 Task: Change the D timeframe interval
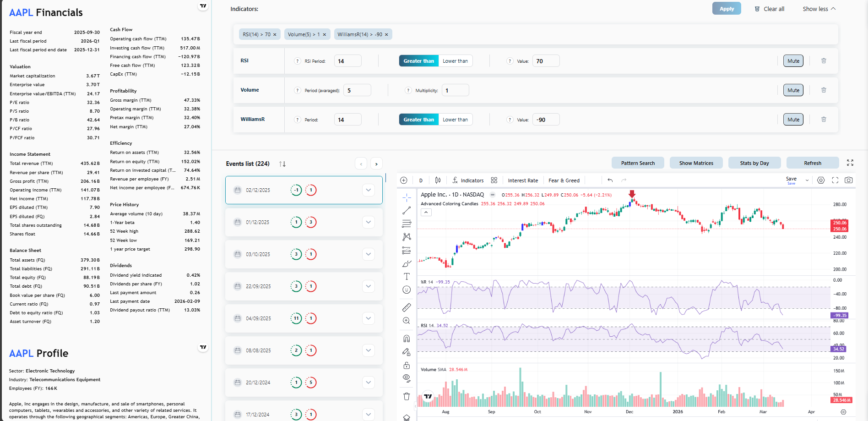click(421, 180)
